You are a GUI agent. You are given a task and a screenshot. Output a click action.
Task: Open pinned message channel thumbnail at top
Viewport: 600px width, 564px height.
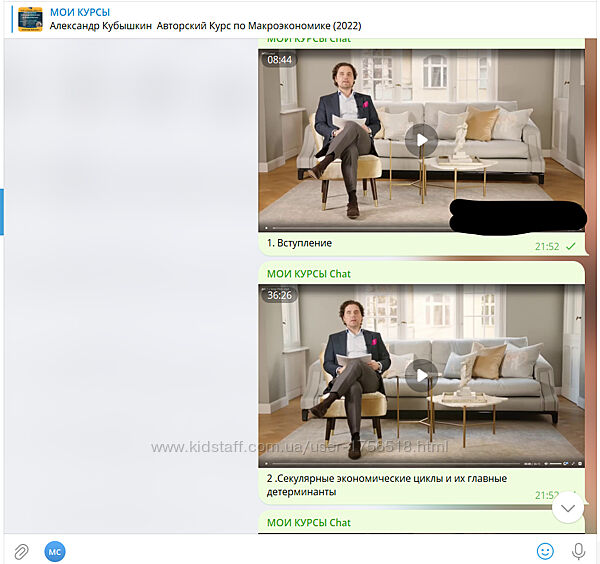point(30,19)
